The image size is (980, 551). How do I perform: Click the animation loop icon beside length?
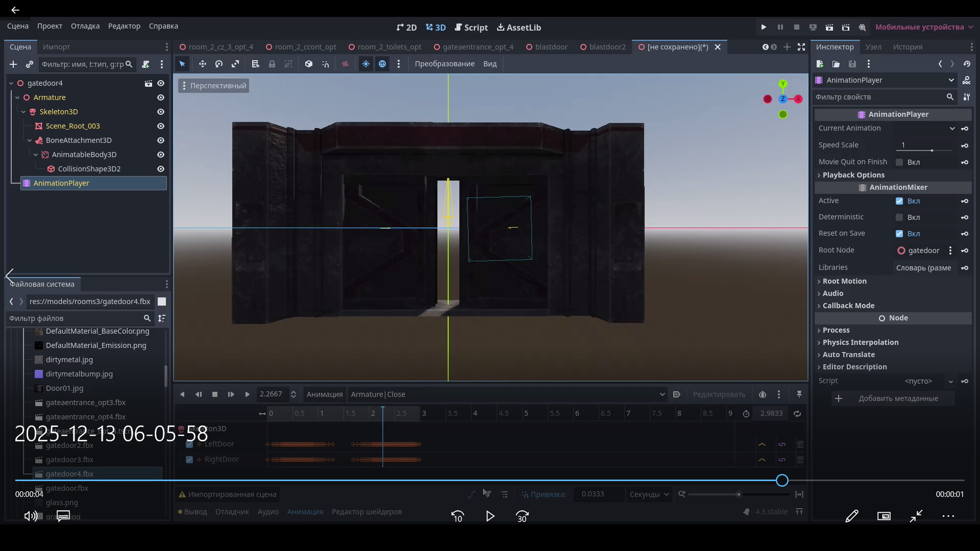797,414
